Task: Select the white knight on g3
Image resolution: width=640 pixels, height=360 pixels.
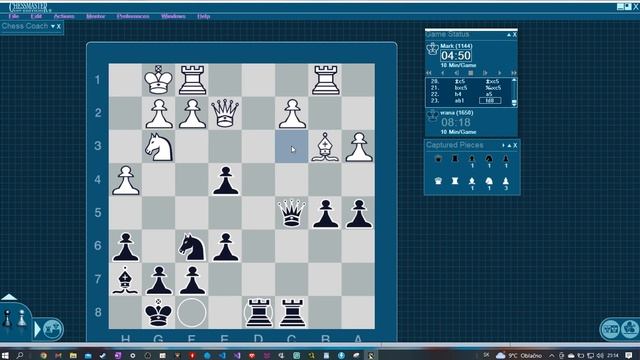Action: [158, 147]
